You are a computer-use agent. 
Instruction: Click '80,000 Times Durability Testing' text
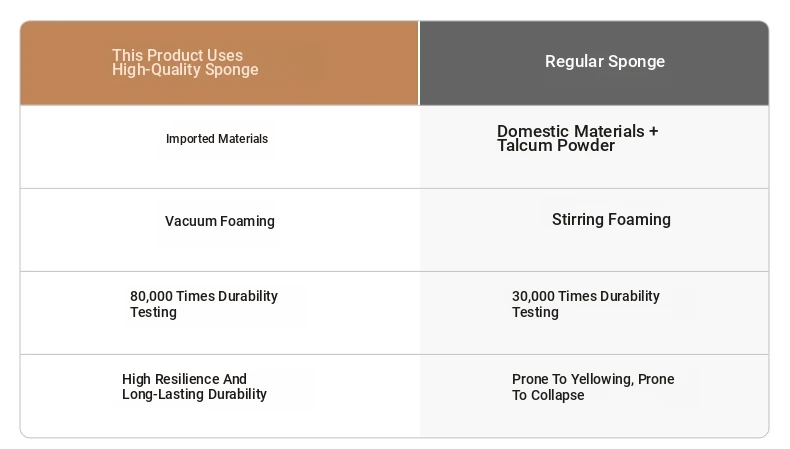203,304
